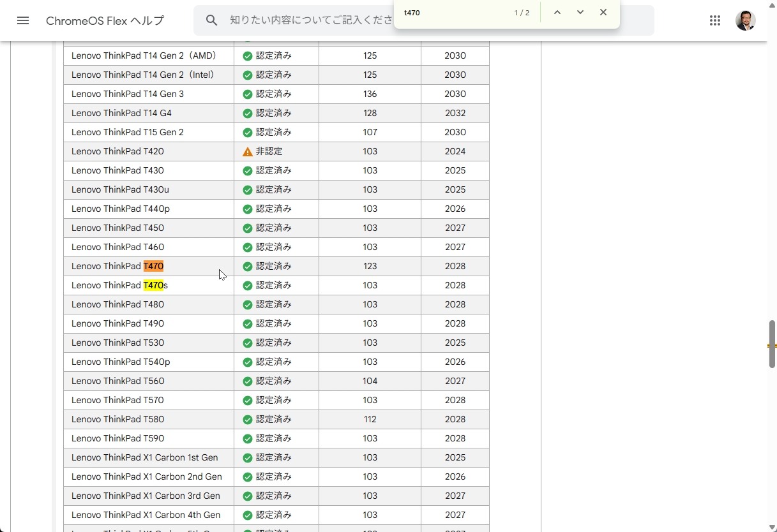Click the Lenovo ThinkPad T570 model name
777x532 pixels.
117,400
